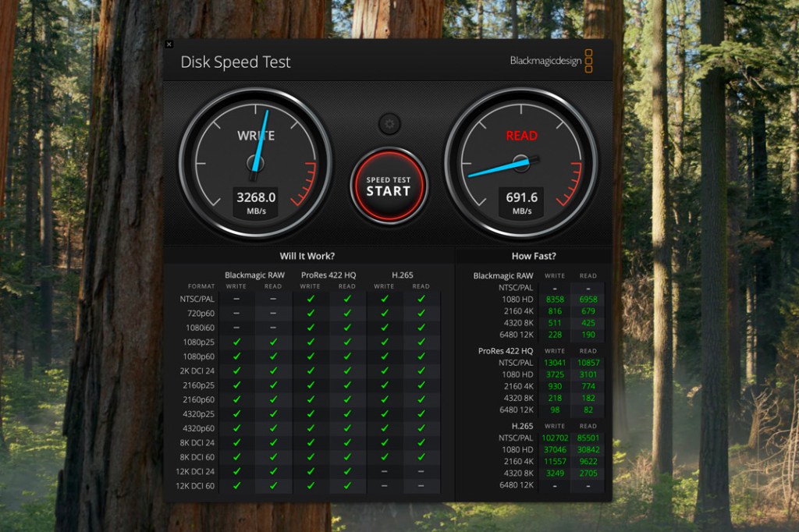
Task: Click the 691.6 MB/s read speed readout
Action: (521, 203)
